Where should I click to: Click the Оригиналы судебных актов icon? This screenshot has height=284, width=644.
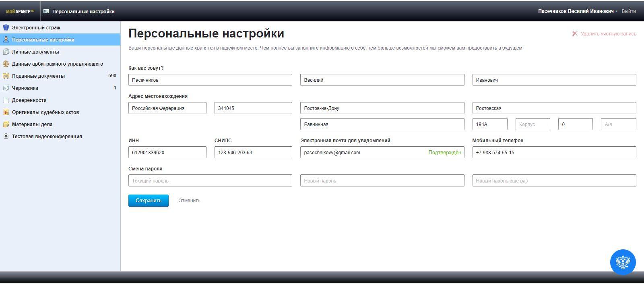coord(6,112)
